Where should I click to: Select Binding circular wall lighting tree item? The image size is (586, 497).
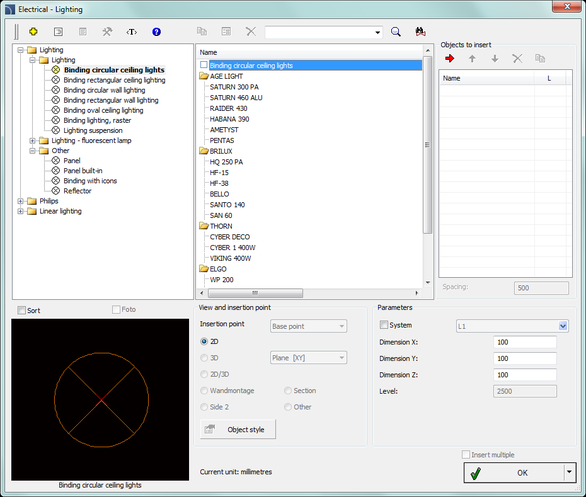coord(104,90)
